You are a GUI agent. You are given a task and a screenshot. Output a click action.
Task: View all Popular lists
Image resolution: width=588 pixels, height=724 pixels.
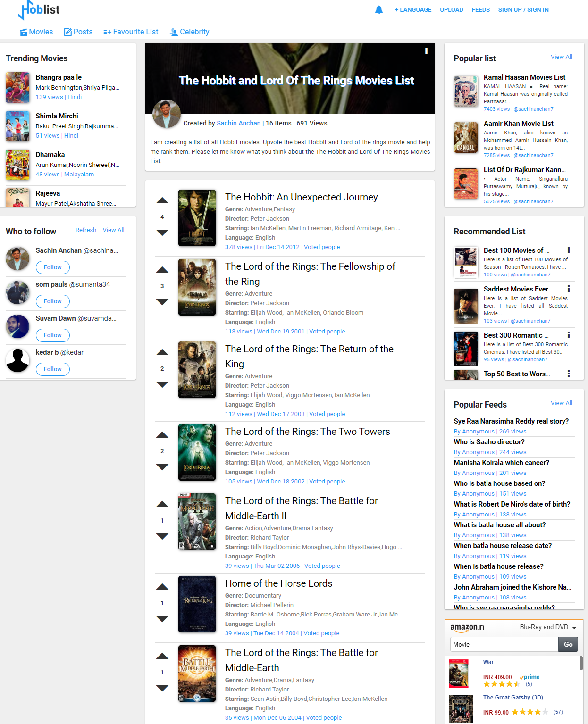[562, 57]
